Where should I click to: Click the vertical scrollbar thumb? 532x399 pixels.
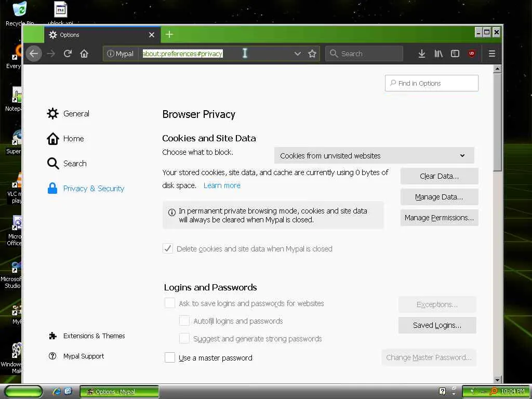point(497,122)
